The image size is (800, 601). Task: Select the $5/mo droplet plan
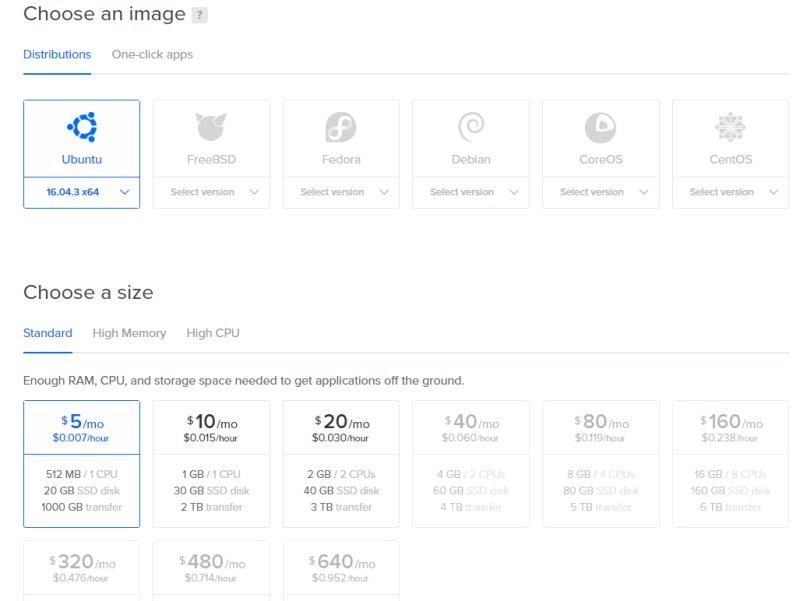pyautogui.click(x=82, y=464)
